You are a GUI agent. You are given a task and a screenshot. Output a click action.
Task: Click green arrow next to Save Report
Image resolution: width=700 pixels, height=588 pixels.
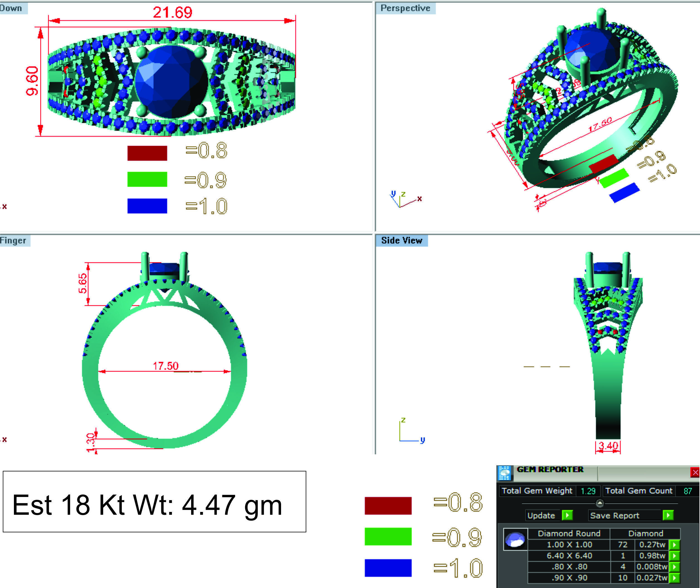[668, 515]
